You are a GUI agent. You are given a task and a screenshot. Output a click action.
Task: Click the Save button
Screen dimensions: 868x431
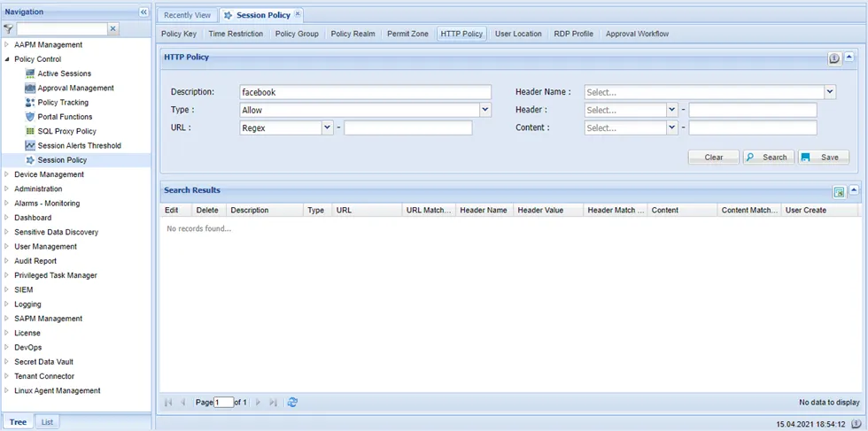click(824, 158)
